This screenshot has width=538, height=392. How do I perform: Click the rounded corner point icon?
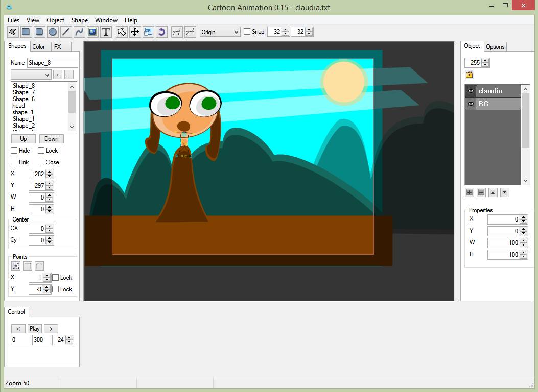39,266
